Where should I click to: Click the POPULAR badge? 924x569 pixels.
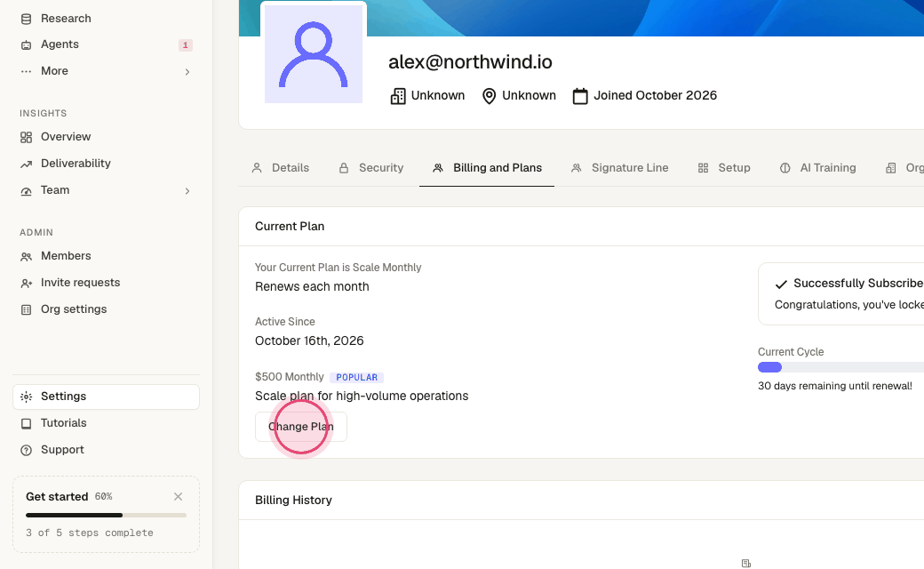coord(356,377)
